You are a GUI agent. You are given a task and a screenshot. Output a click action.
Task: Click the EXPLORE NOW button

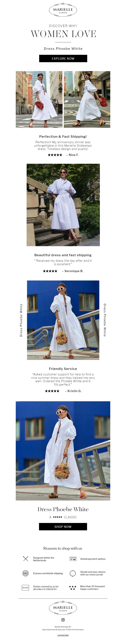[63, 59]
